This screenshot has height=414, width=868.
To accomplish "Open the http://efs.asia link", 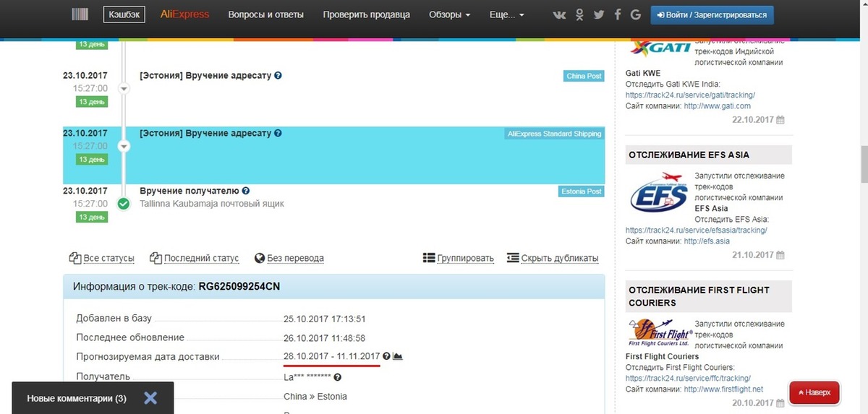I will tap(706, 241).
